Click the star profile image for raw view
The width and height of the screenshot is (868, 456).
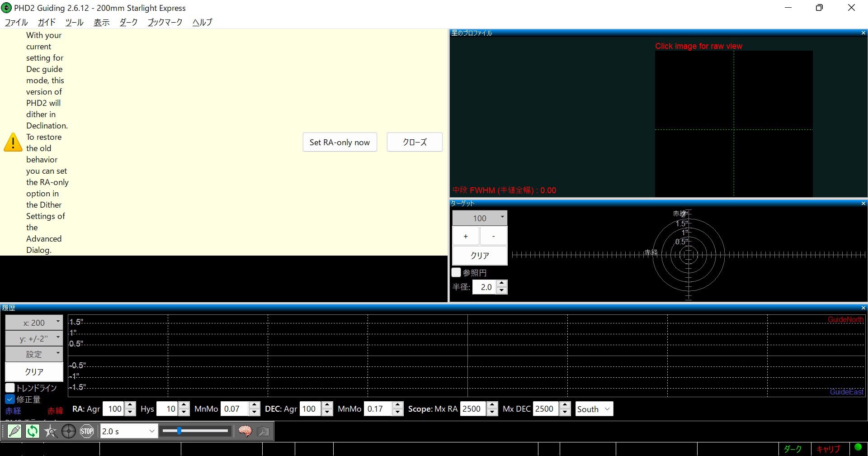[734, 124]
